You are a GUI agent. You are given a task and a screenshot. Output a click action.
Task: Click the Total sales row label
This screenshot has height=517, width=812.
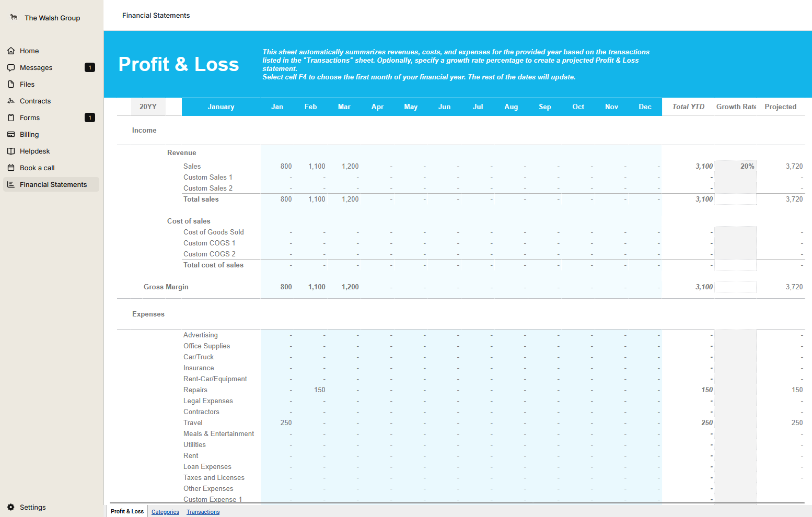tap(201, 199)
